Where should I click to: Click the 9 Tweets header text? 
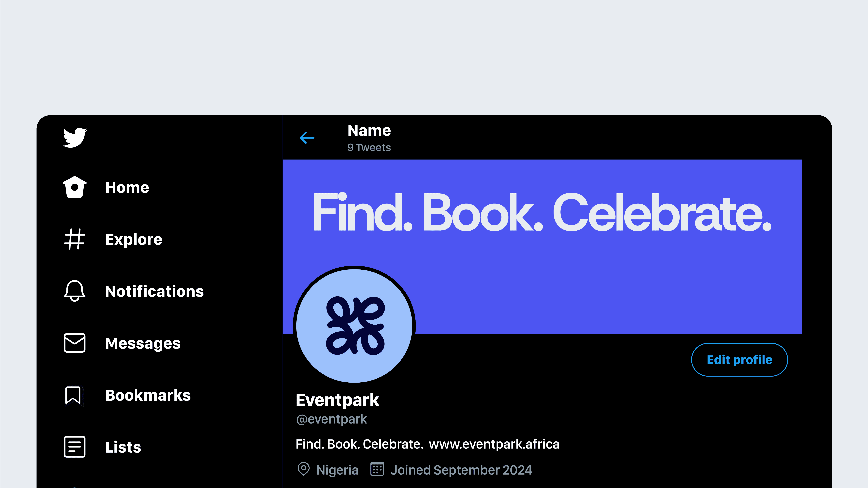coord(369,147)
